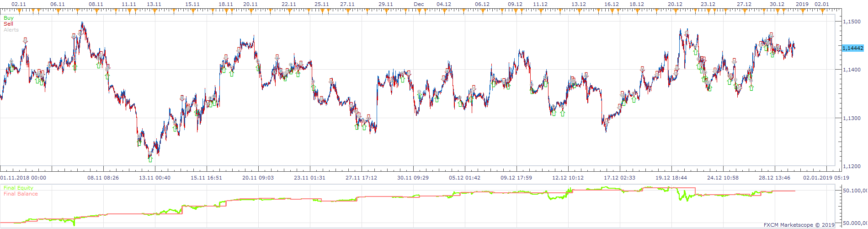
Task: Click the 50.000,00 equity axis label
Action: click(x=854, y=223)
